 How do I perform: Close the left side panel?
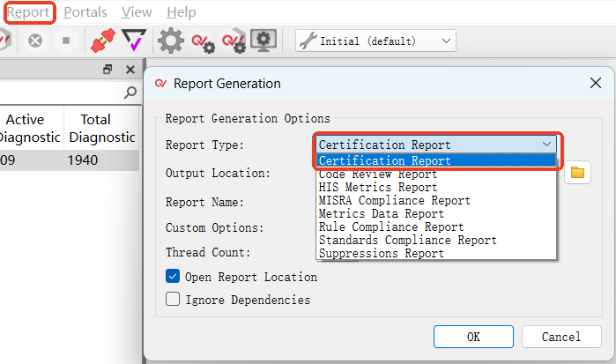(x=130, y=70)
